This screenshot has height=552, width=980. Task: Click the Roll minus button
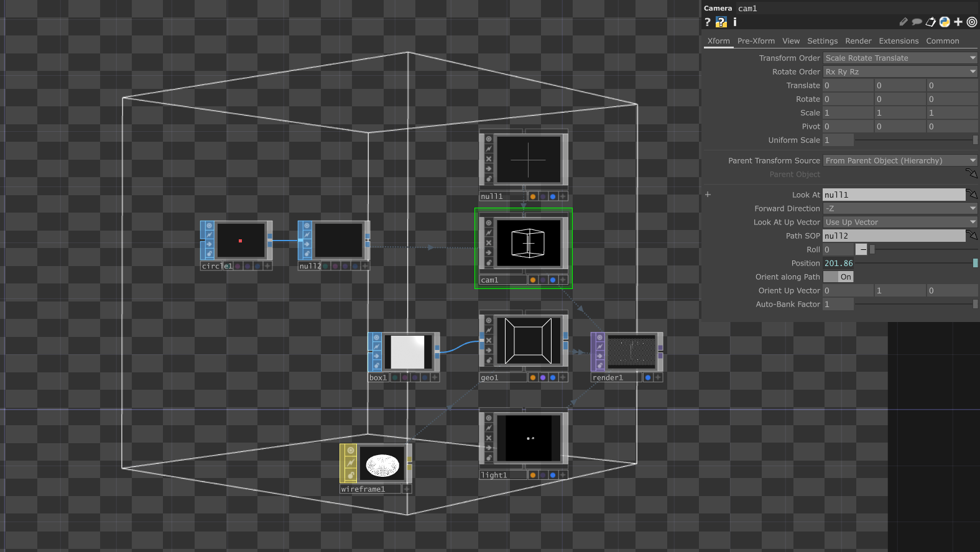(861, 250)
